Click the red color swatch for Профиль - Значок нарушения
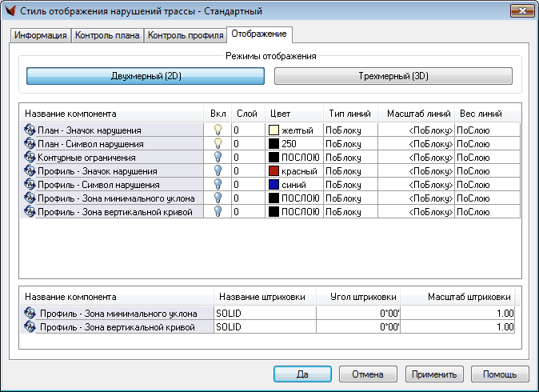Image resolution: width=539 pixels, height=392 pixels. pyautogui.click(x=273, y=171)
